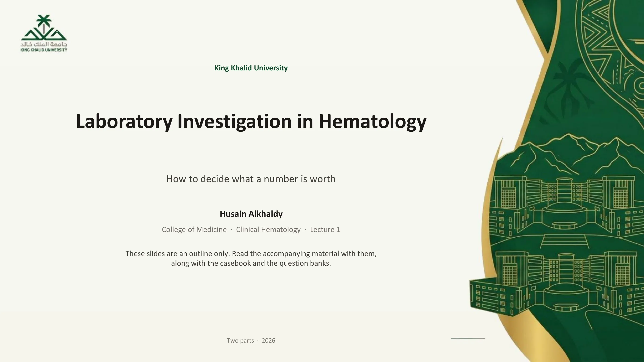Select the green "King Khalid University" heading

pyautogui.click(x=251, y=68)
